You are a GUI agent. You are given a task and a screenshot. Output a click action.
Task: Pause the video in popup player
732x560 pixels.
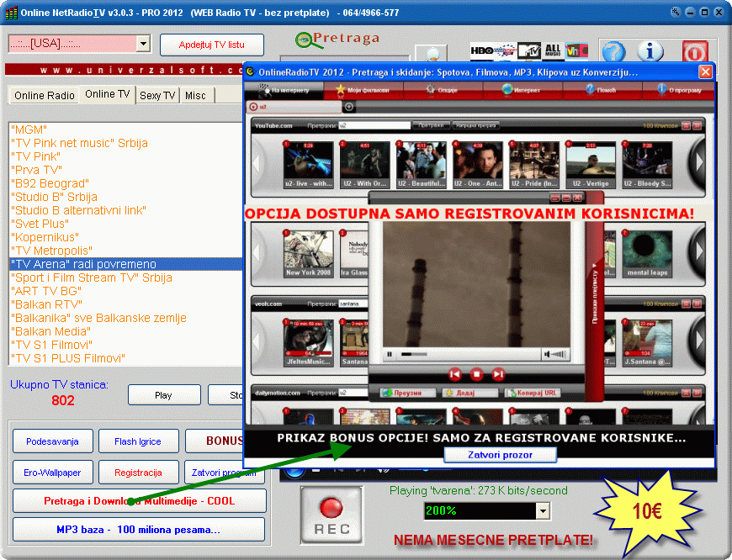tap(390, 354)
